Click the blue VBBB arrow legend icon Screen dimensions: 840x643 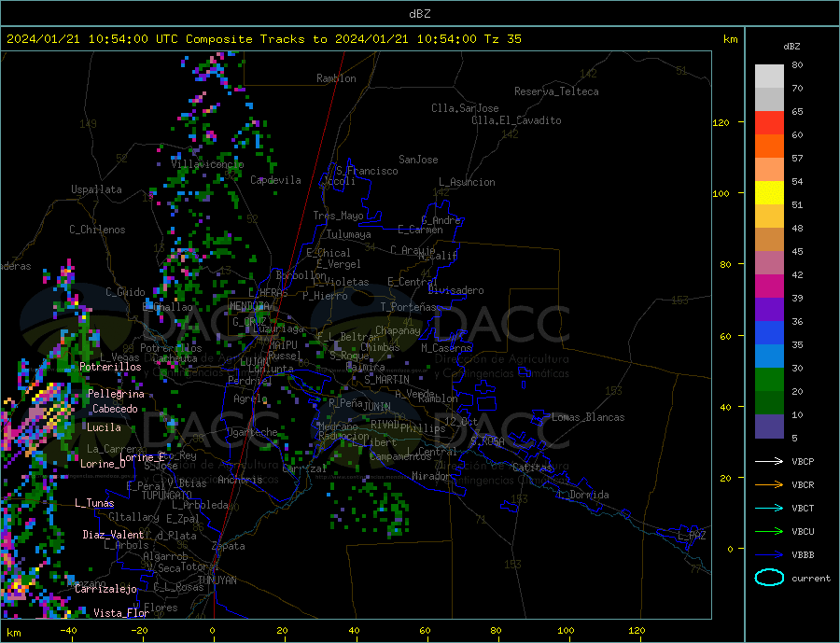pyautogui.click(x=769, y=554)
